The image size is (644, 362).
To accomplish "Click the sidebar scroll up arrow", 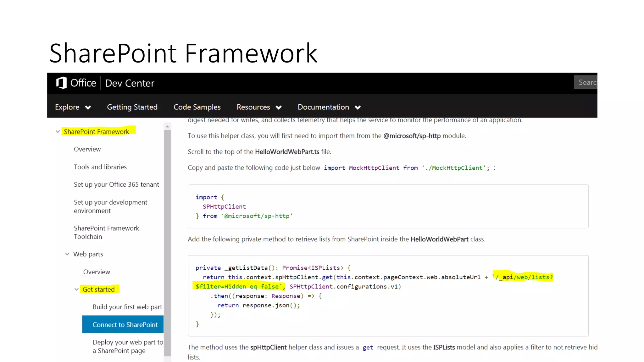I will pos(168,126).
